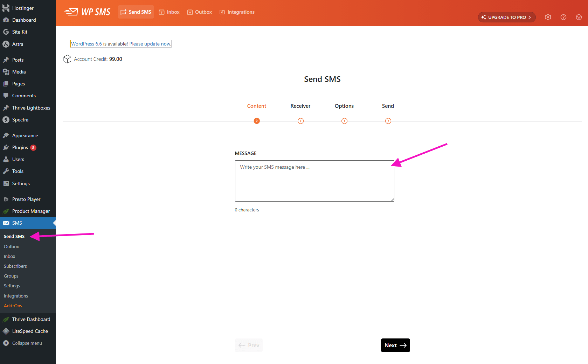Viewport: 588px width, 364px height.
Task: Open Groups in the SMS submenu
Action: tap(11, 276)
